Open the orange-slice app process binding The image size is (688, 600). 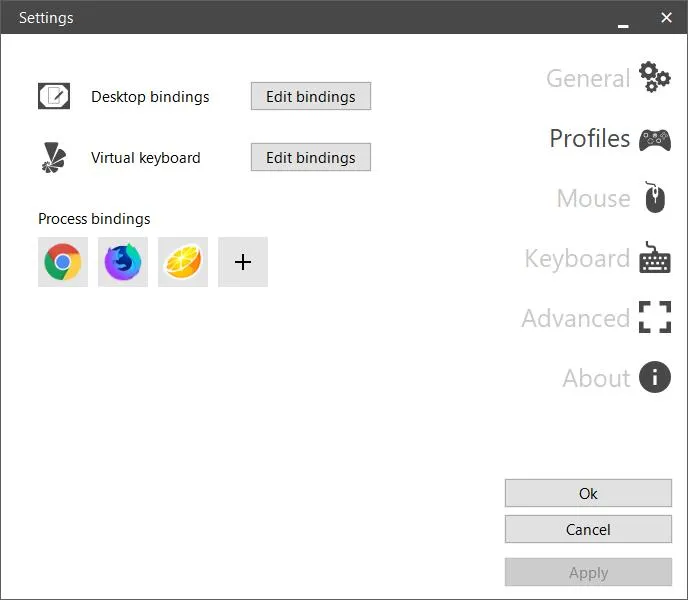point(183,262)
